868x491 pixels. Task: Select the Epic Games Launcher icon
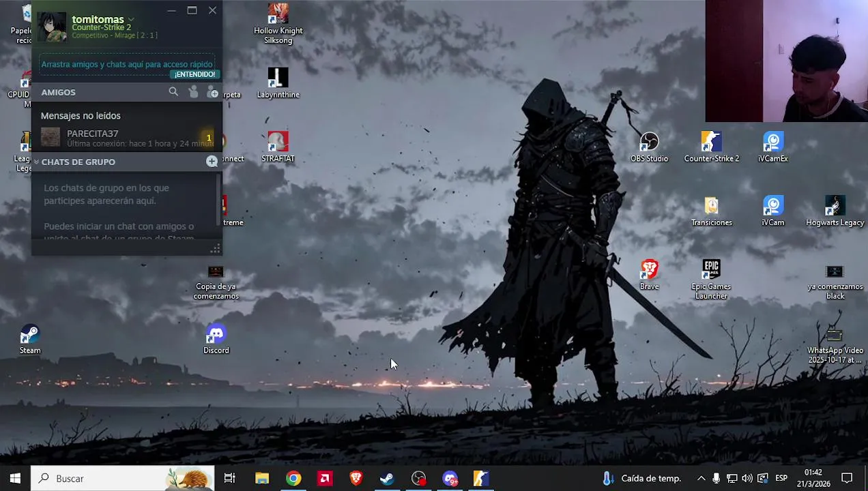tap(711, 279)
